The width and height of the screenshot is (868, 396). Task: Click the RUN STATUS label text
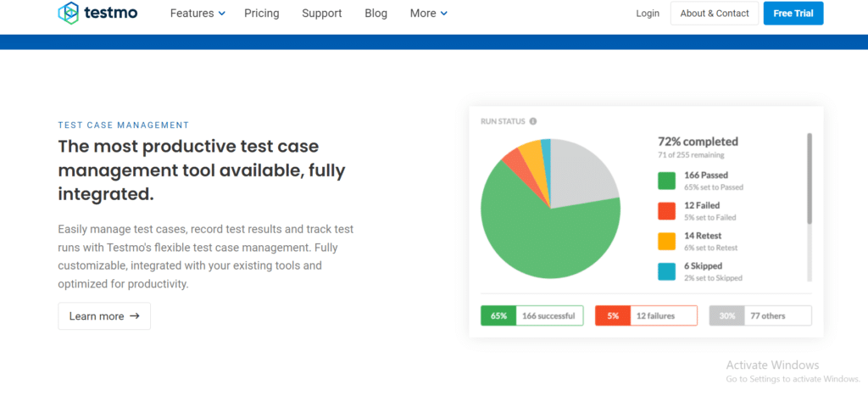[x=503, y=121]
